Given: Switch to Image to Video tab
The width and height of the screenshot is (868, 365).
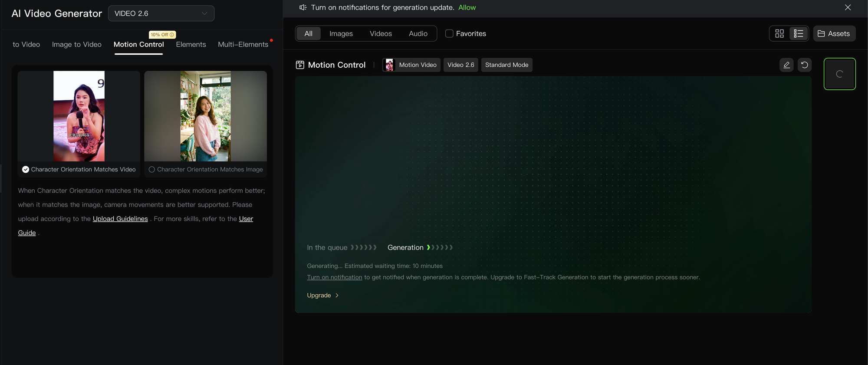Looking at the screenshot, I should [x=77, y=44].
